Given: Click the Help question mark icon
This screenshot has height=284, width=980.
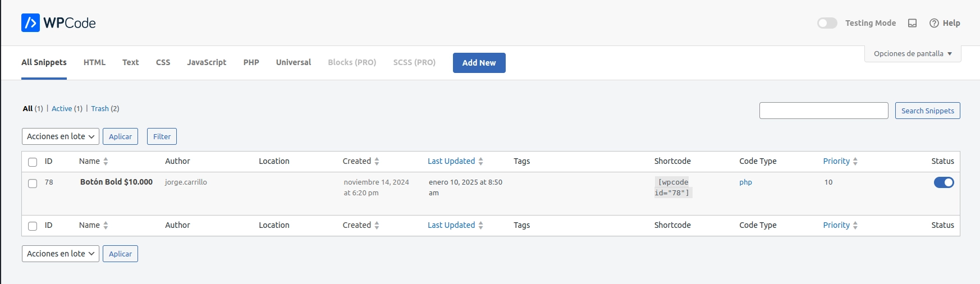Looking at the screenshot, I should [934, 23].
